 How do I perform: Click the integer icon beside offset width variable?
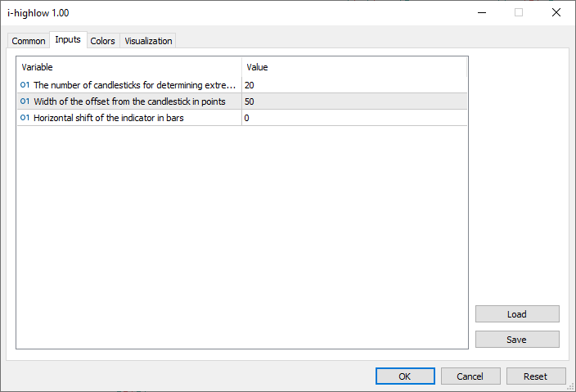[25, 101]
